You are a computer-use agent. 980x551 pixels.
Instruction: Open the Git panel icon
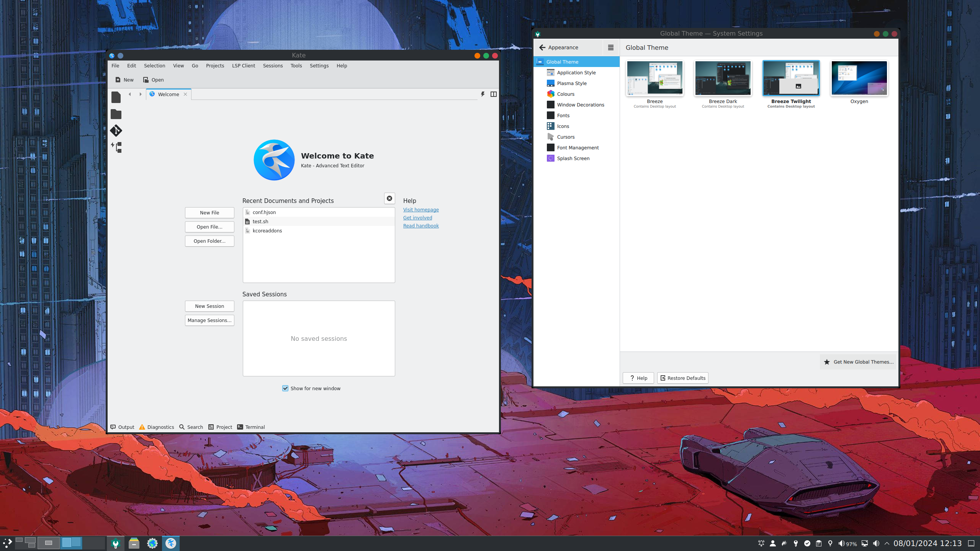[116, 131]
